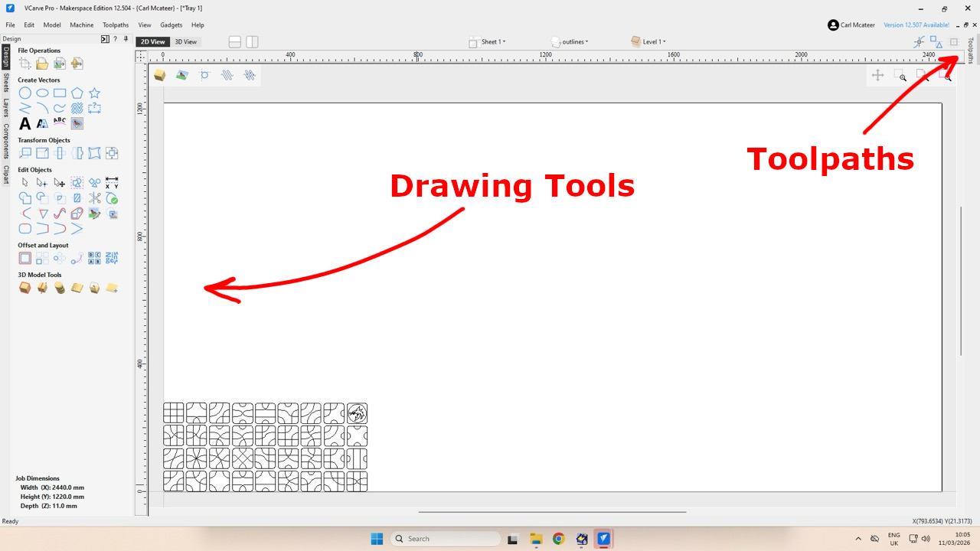980x551 pixels.
Task: Open the Measure tool with X Y icon
Action: click(112, 183)
